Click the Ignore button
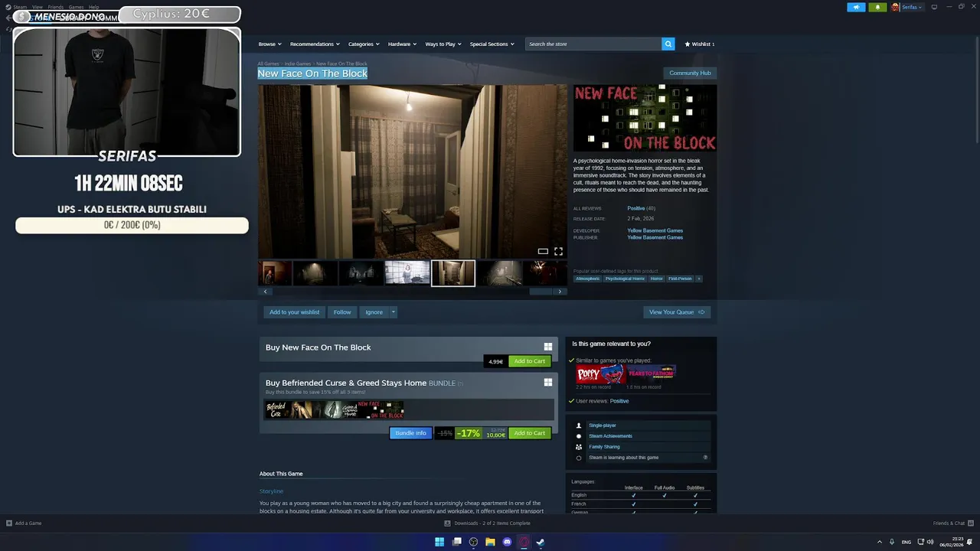The width and height of the screenshot is (980, 551). pyautogui.click(x=374, y=312)
